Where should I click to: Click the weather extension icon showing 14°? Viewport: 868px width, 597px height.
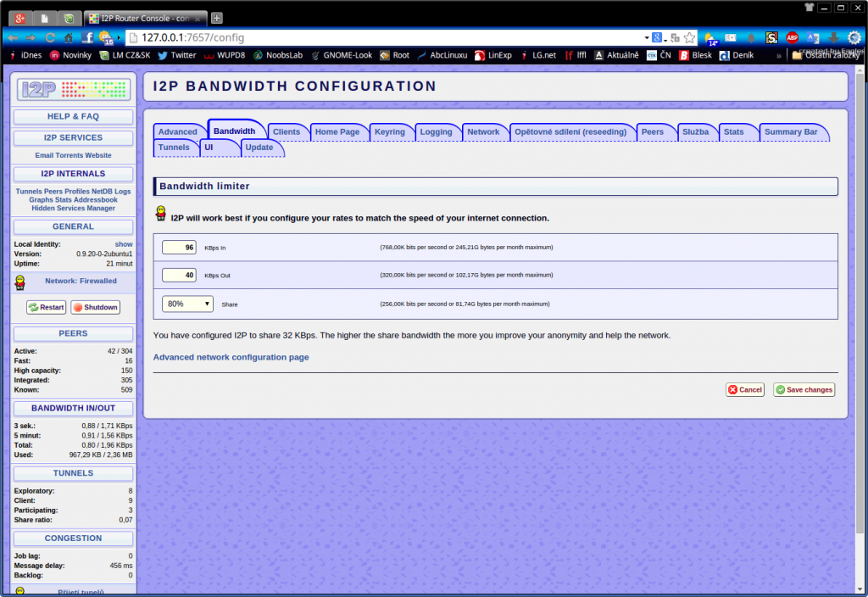click(x=711, y=38)
